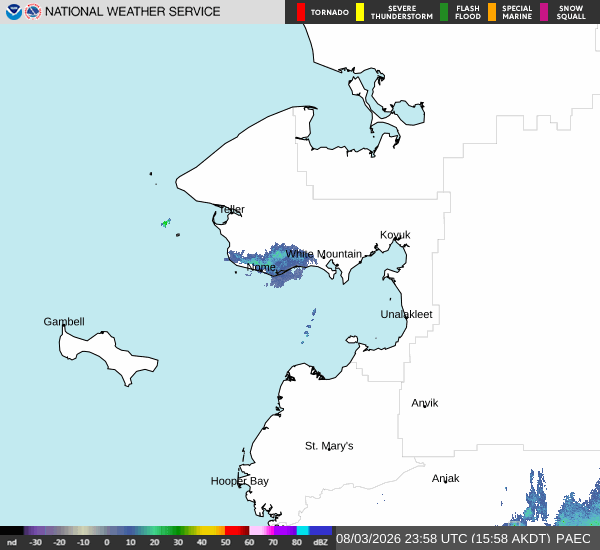Click the nd value on scale
The image size is (600, 550).
[12, 542]
